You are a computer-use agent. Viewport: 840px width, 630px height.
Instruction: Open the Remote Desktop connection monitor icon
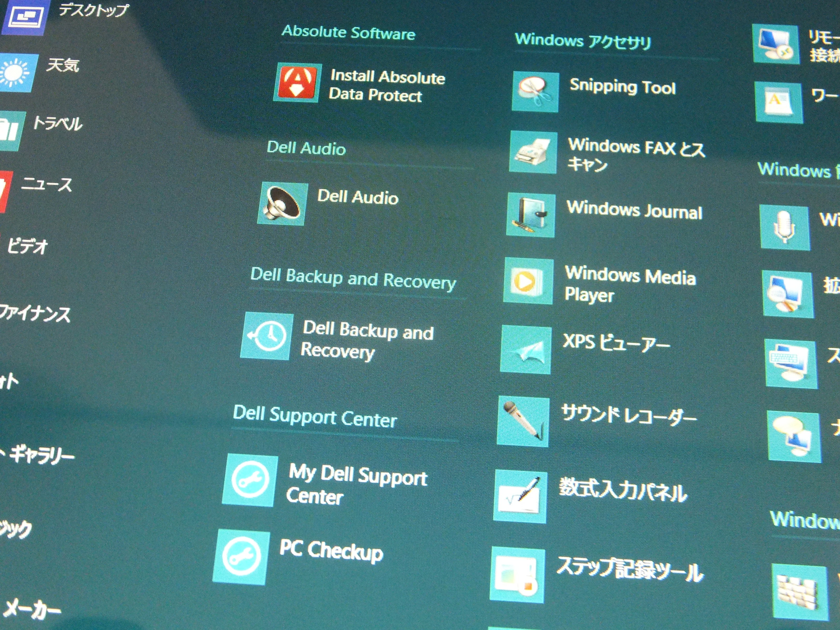pos(776,44)
